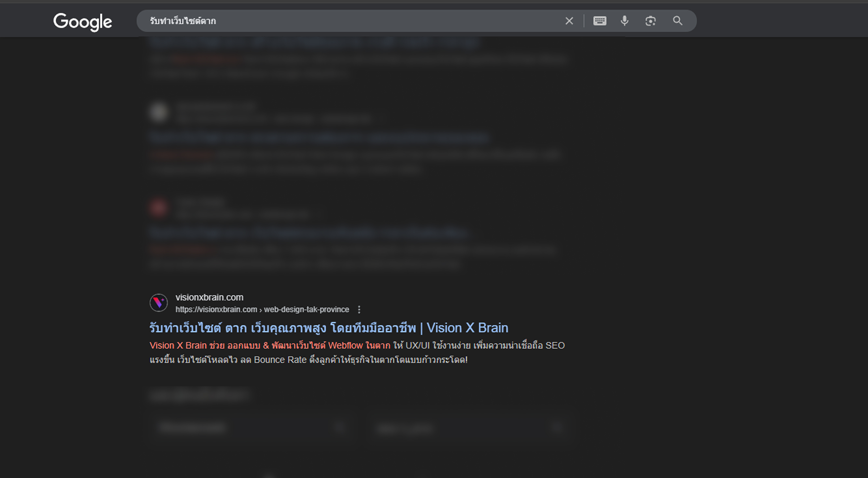Click the visionxbrain.com web-design-tak-province URL
868x478 pixels.
[x=262, y=309]
